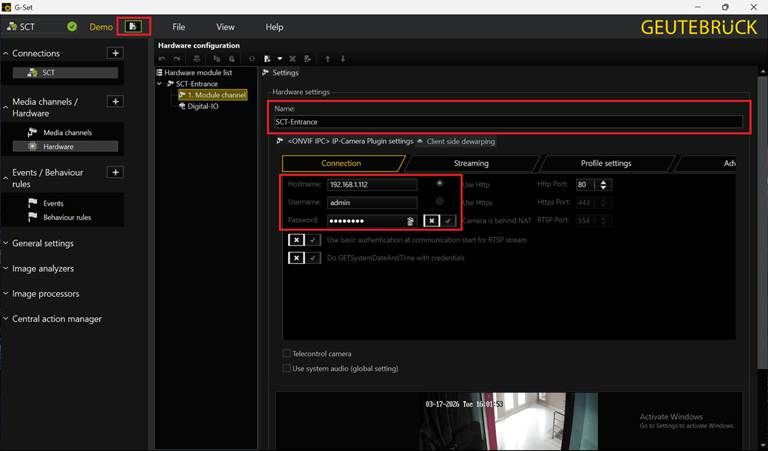This screenshot has height=451, width=768.
Task: Collapse the Events / Behaviour rules section chevron
Action: point(5,178)
